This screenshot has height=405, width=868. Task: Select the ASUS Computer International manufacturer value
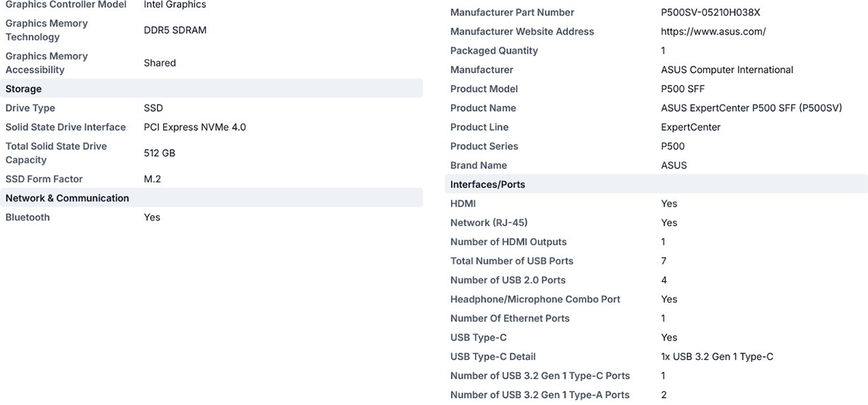tap(727, 70)
